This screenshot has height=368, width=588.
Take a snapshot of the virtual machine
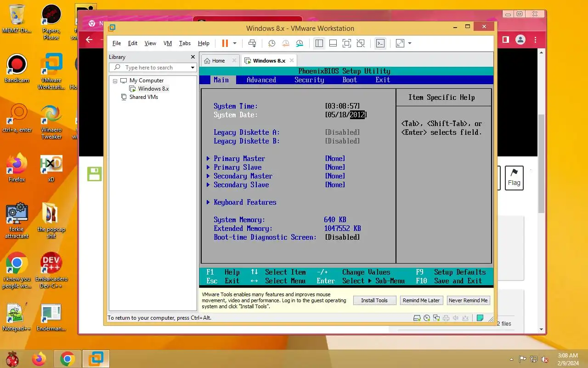point(271,43)
